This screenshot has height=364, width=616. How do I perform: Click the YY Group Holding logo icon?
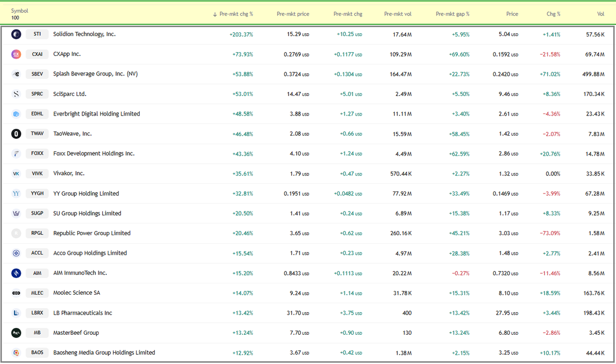pyautogui.click(x=16, y=194)
